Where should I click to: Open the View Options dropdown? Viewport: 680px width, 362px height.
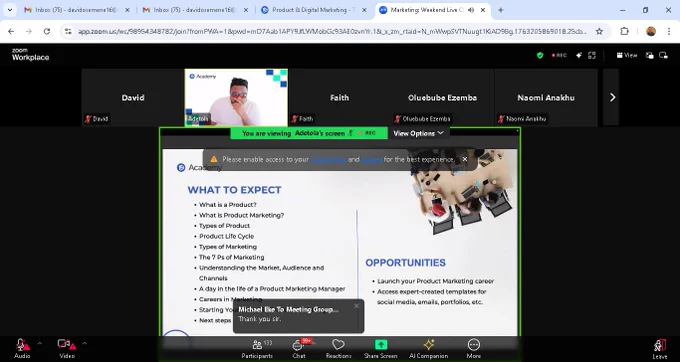point(418,134)
